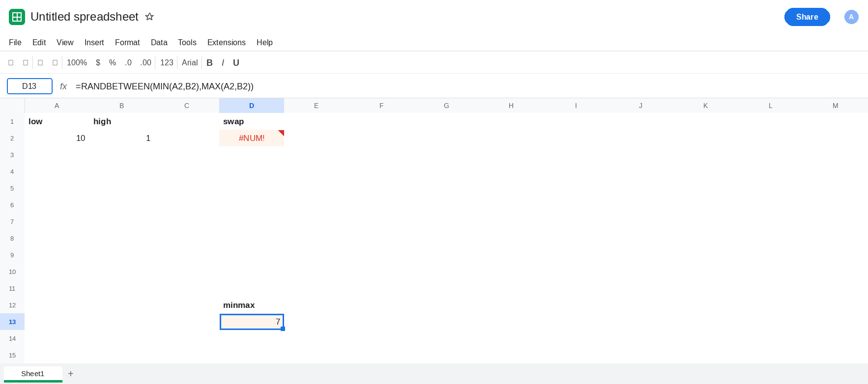The height and width of the screenshot is (384, 868).
Task: Open the Extensions menu
Action: click(227, 43)
